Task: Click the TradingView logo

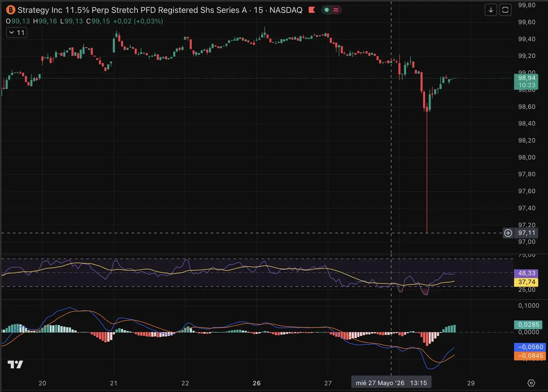Action: point(16,364)
